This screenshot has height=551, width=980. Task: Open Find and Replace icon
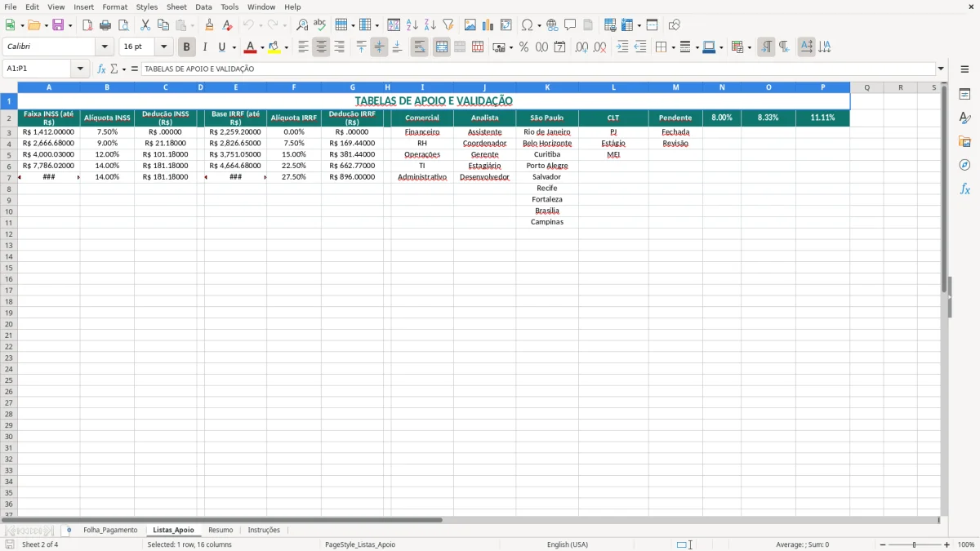click(302, 25)
